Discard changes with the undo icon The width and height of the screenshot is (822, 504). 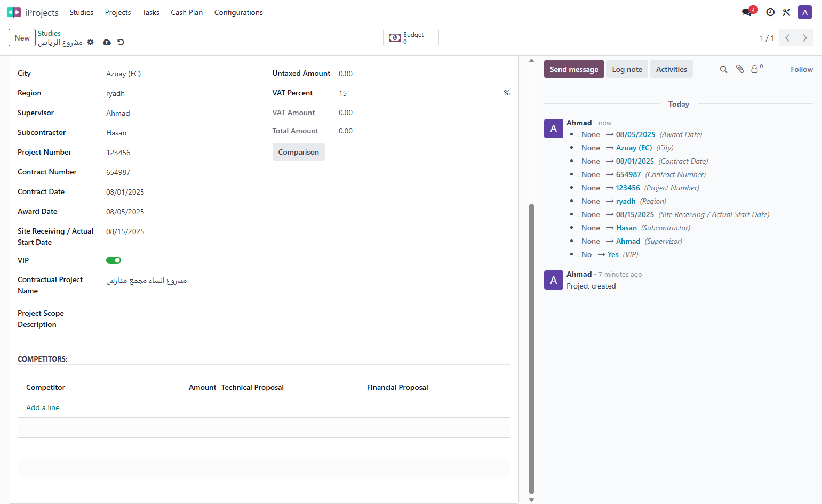121,42
